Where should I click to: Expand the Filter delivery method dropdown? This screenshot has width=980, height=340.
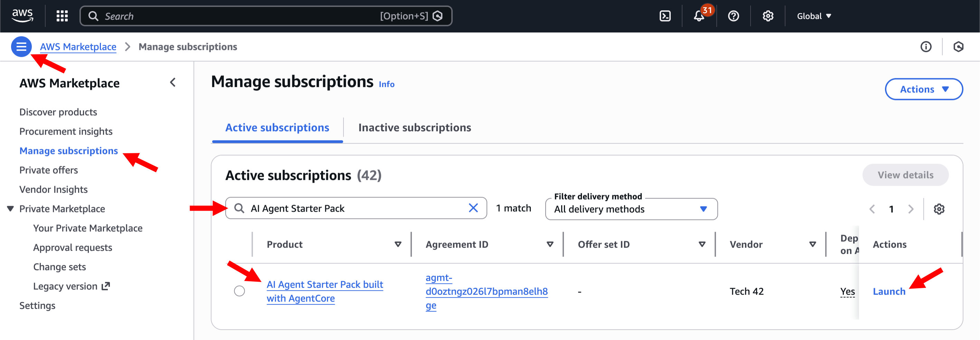[631, 209]
